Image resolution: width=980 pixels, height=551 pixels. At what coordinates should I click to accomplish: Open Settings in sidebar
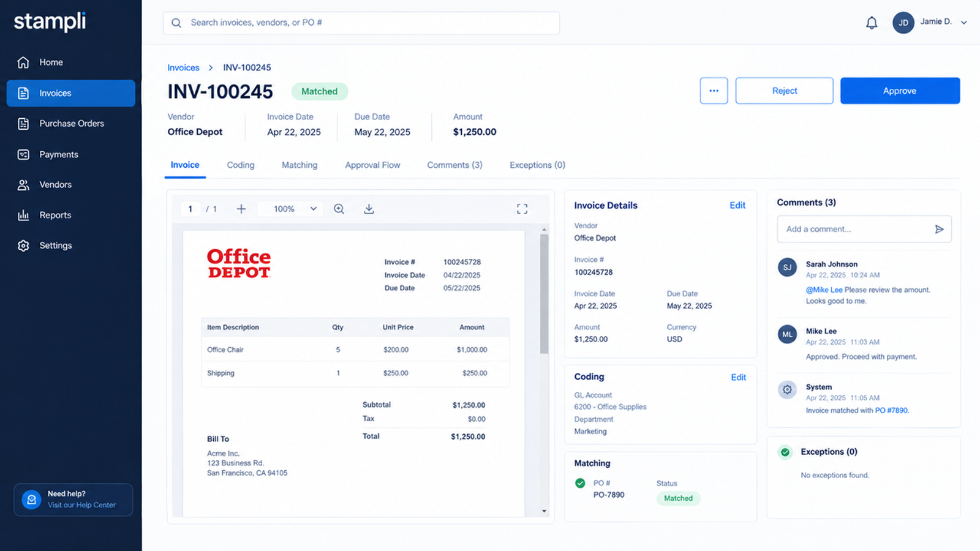click(x=71, y=246)
